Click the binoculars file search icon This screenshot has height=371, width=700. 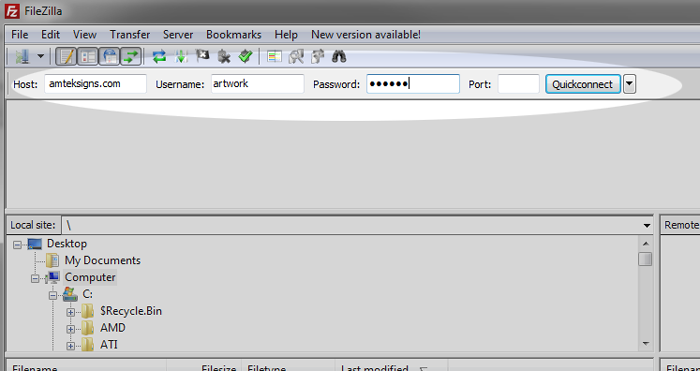pyautogui.click(x=339, y=57)
